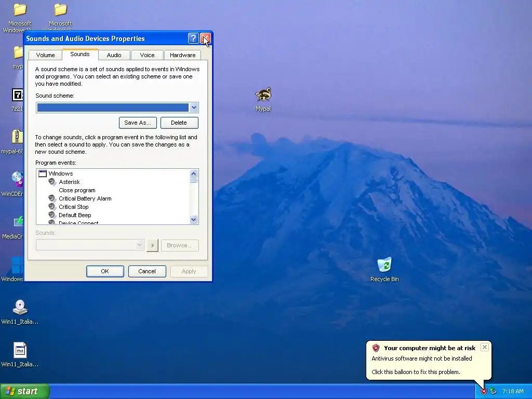Select first Microsoft Windows folder icon
The image size is (532, 399).
click(20, 9)
